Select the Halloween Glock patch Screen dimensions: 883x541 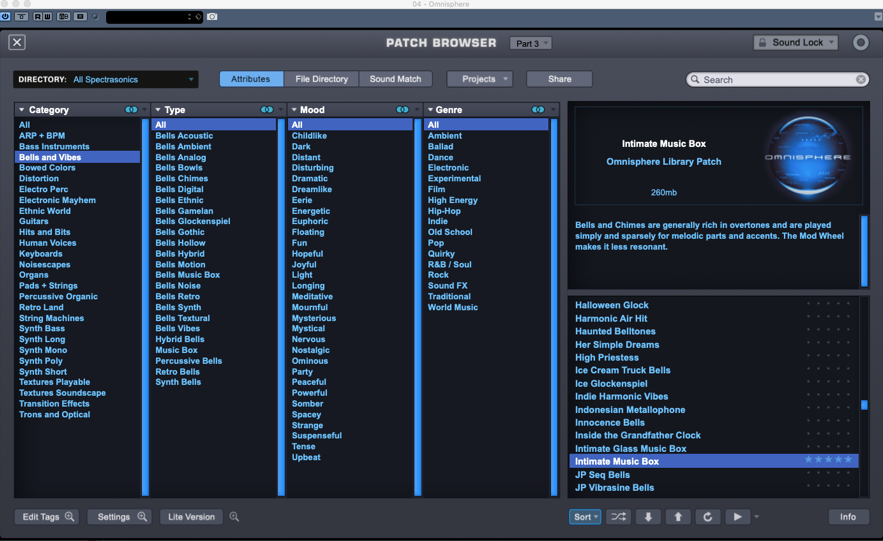pos(612,305)
